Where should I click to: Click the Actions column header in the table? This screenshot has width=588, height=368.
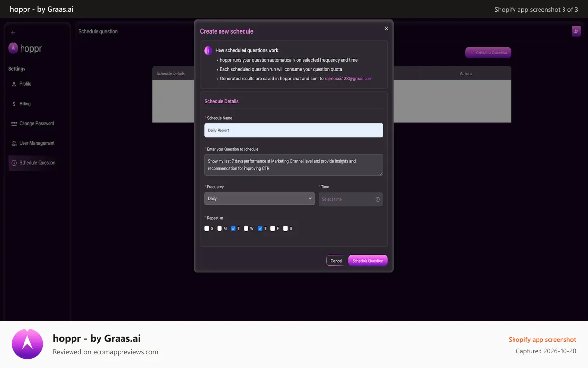coord(466,74)
